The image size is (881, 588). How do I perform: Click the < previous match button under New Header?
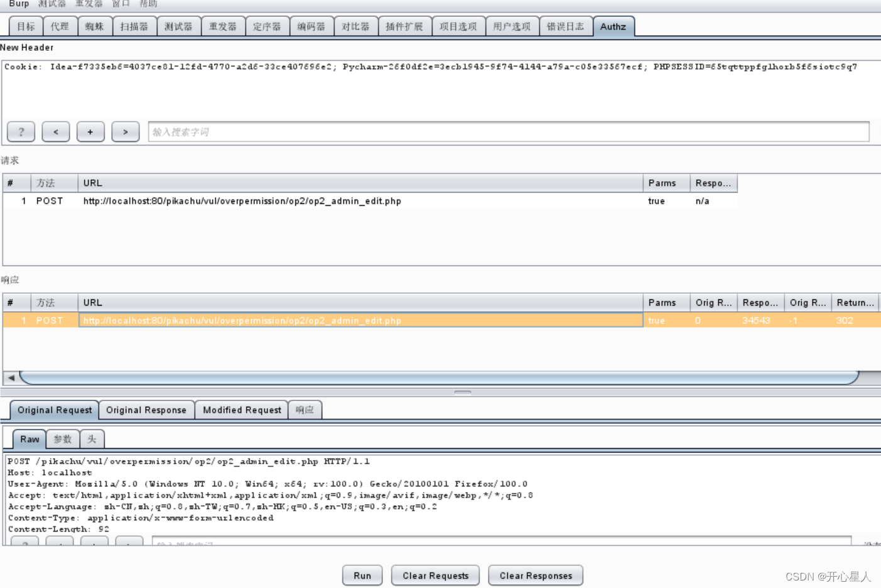56,132
